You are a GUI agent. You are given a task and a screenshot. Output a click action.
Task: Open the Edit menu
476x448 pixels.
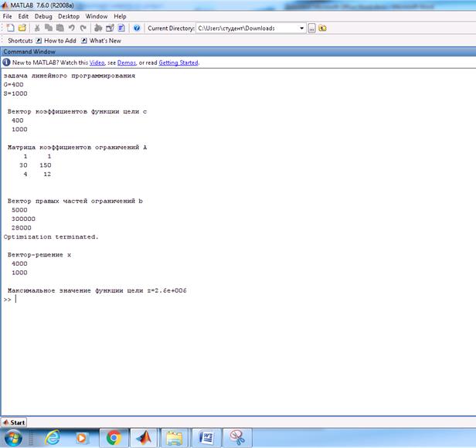coord(23,16)
